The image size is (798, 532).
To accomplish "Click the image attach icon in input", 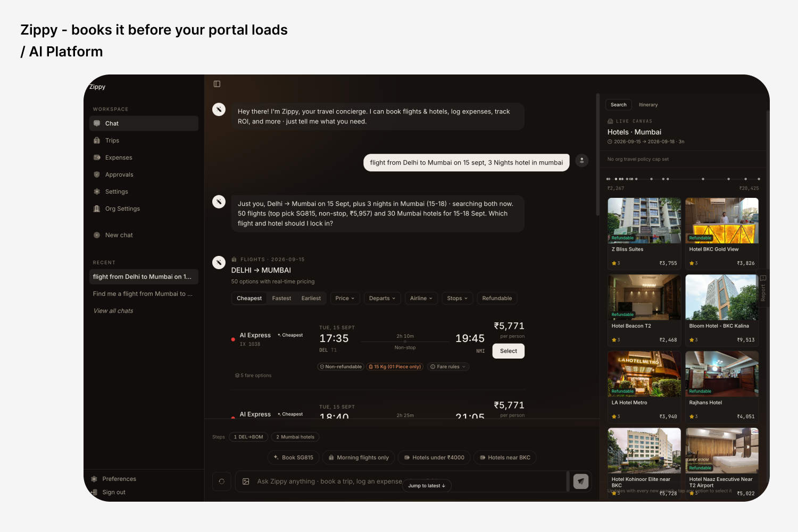I will click(246, 481).
